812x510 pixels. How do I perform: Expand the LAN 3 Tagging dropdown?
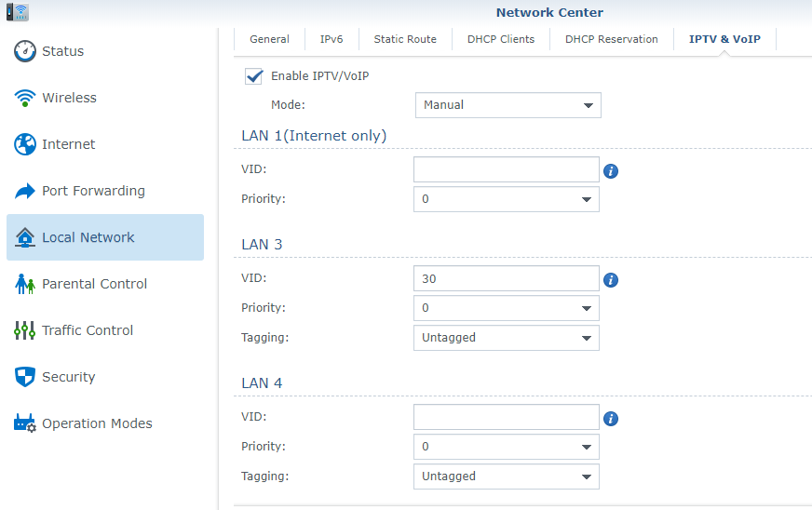506,338
